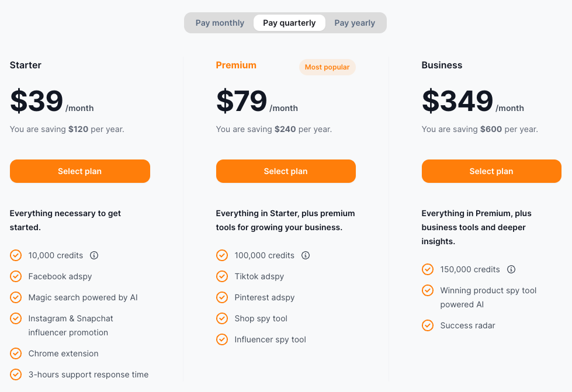The image size is (572, 392).
Task: Select the Pay quarterly billing option
Action: (x=289, y=22)
